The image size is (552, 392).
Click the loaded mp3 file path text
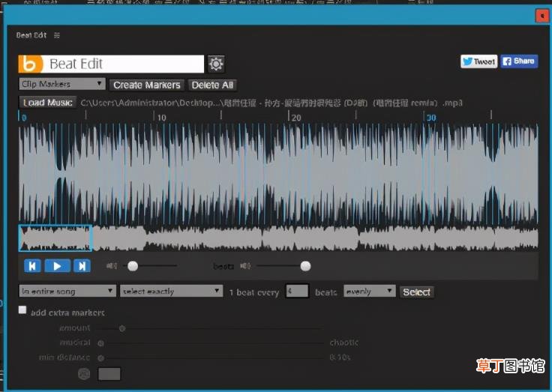pyautogui.click(x=271, y=103)
